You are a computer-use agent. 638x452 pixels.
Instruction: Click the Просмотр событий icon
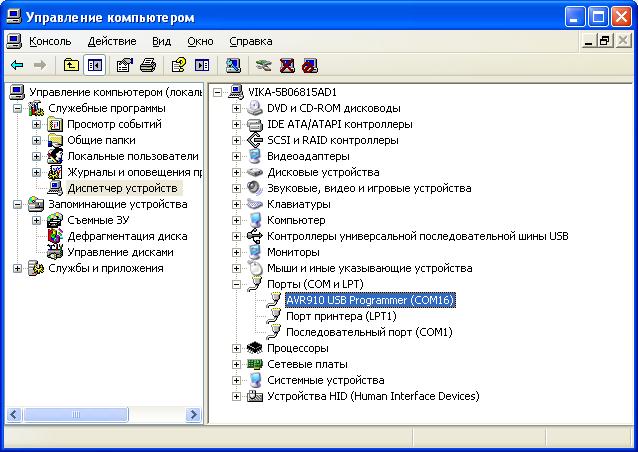tap(55, 124)
